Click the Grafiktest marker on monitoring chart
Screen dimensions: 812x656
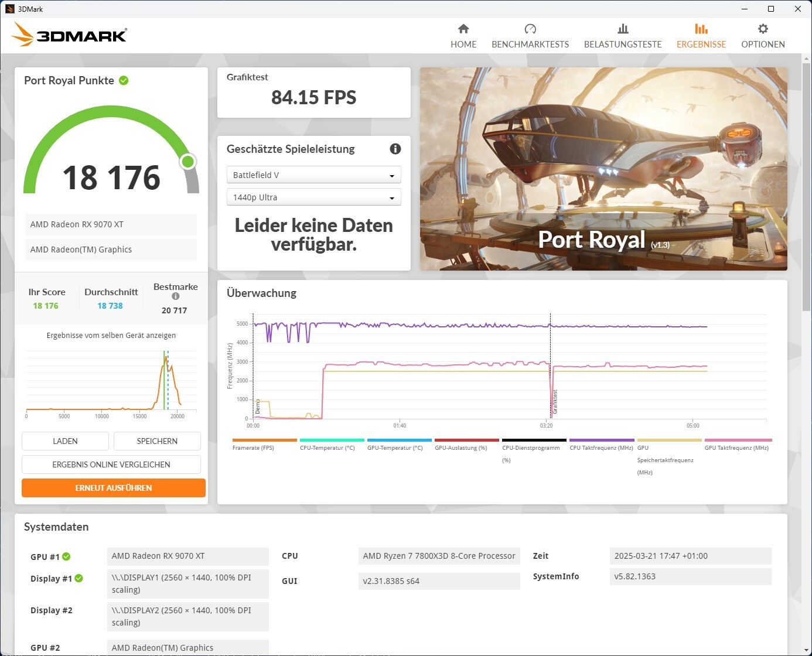[555, 402]
